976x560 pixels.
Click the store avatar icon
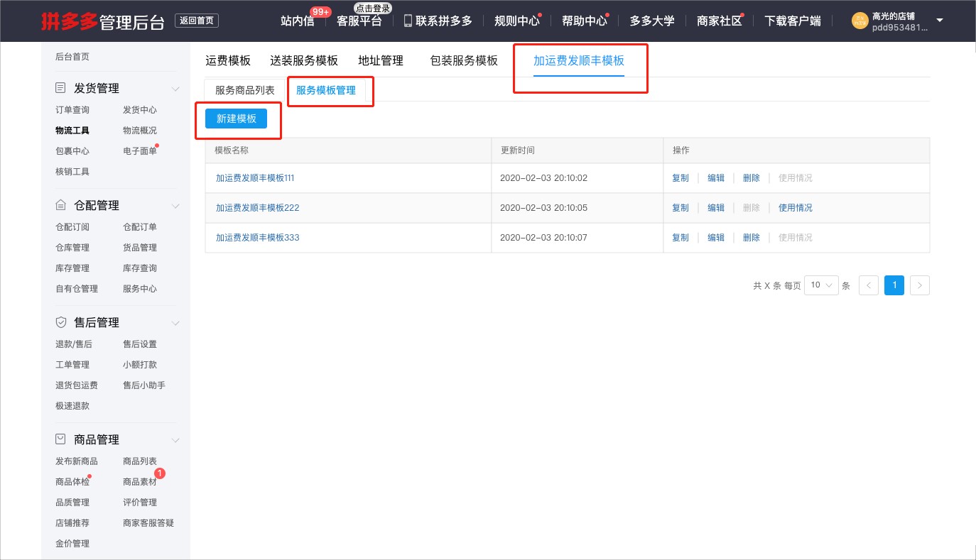click(860, 21)
